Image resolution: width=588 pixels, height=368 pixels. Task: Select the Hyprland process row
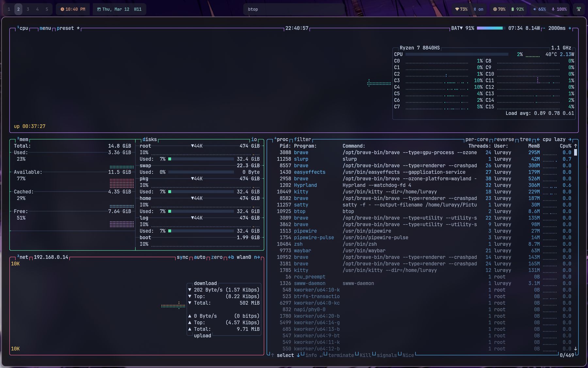(x=423, y=185)
